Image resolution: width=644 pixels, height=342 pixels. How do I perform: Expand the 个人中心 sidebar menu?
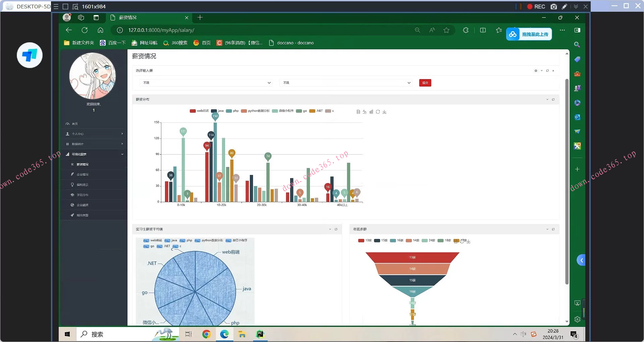94,134
